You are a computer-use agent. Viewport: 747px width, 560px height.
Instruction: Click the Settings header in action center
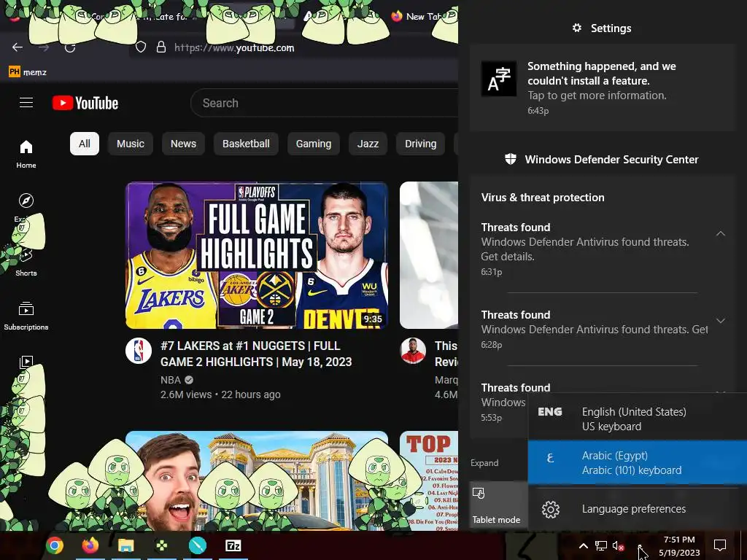(x=602, y=28)
